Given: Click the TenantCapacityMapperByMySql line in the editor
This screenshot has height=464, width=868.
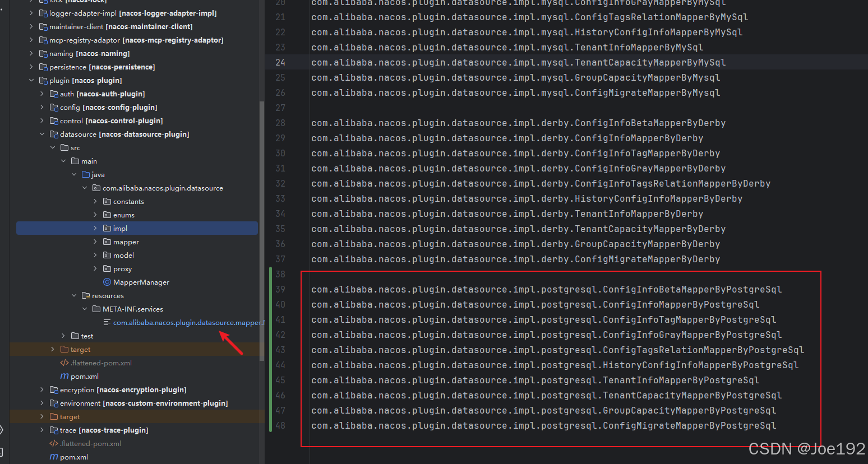Looking at the screenshot, I should click(519, 62).
